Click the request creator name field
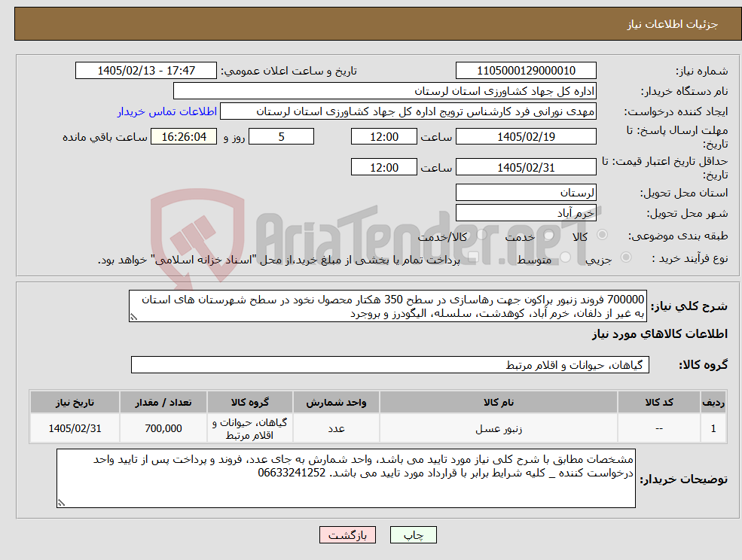 click(x=408, y=111)
